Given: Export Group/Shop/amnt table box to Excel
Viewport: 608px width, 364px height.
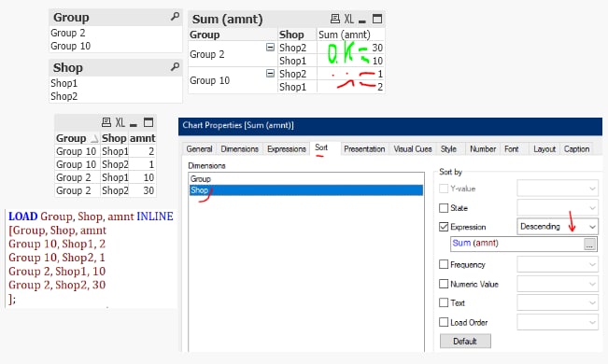Looking at the screenshot, I should (120, 122).
